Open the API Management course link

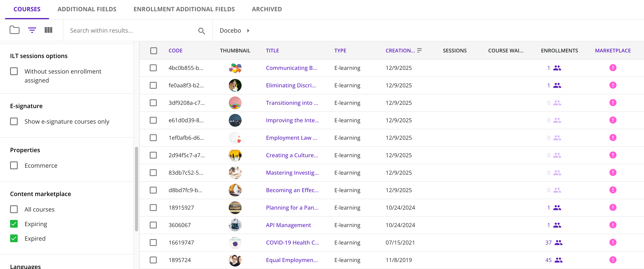288,225
